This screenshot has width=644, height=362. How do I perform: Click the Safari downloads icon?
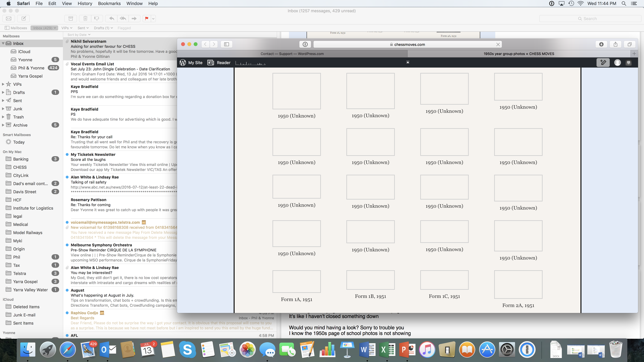(601, 44)
